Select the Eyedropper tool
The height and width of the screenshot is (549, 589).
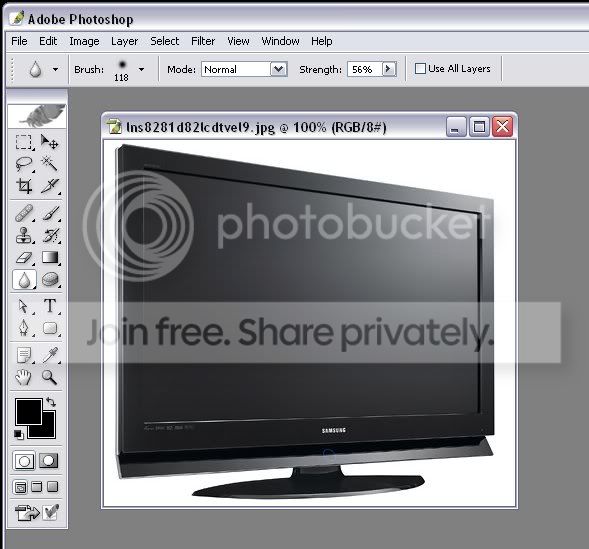(50, 355)
